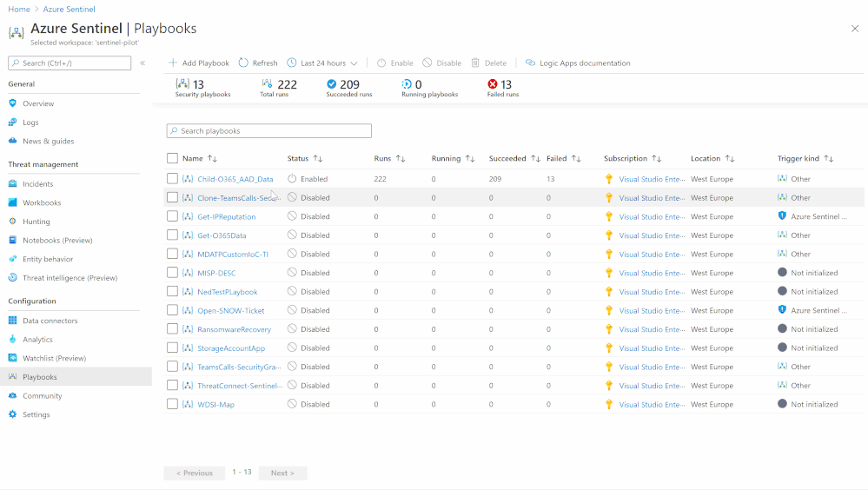The height and width of the screenshot is (490, 868).
Task: Check the NedTestPlaybook row checkbox
Action: (172, 291)
